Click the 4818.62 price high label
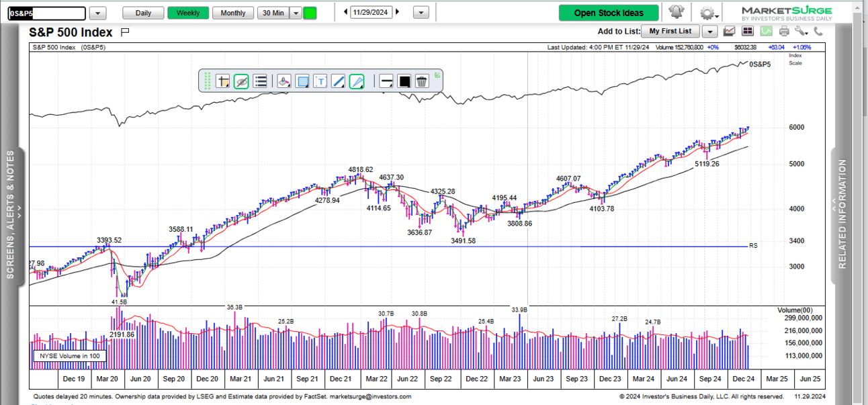Viewport: 868px width, 405px height. click(360, 170)
